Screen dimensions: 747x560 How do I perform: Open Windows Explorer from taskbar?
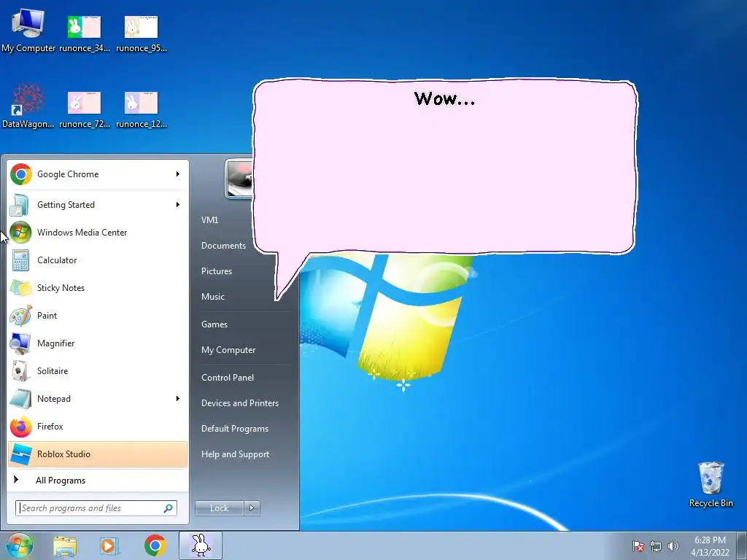point(65,546)
